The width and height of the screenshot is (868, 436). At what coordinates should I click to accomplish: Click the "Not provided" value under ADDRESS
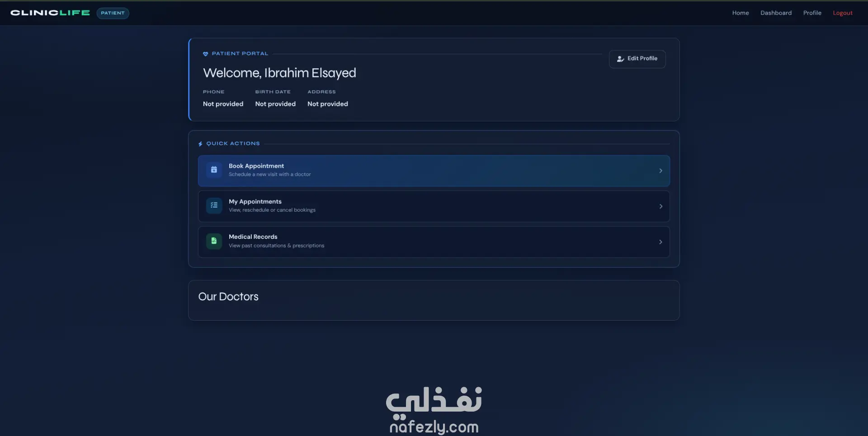click(x=328, y=104)
